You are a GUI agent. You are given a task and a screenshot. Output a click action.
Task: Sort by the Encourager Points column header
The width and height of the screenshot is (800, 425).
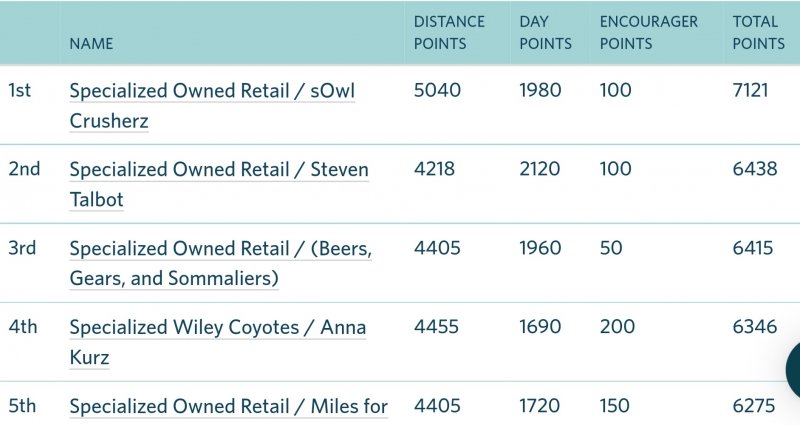click(648, 32)
